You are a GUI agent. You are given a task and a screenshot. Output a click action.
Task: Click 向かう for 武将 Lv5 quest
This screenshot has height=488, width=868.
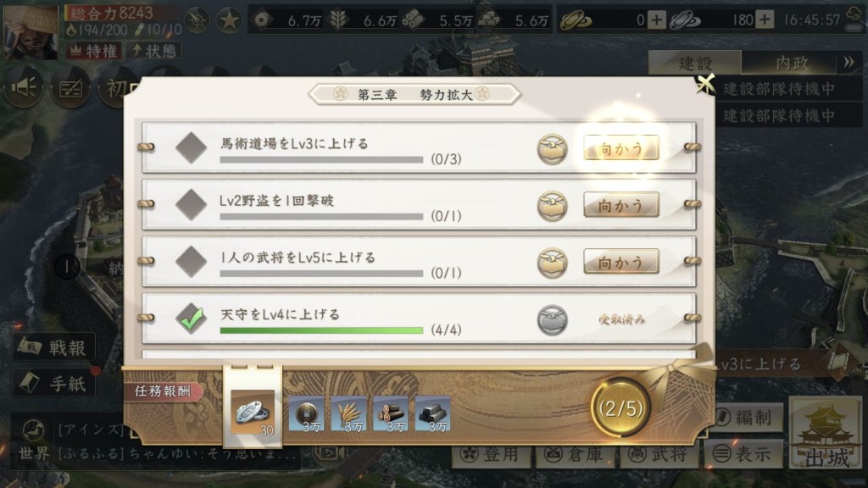click(x=621, y=262)
